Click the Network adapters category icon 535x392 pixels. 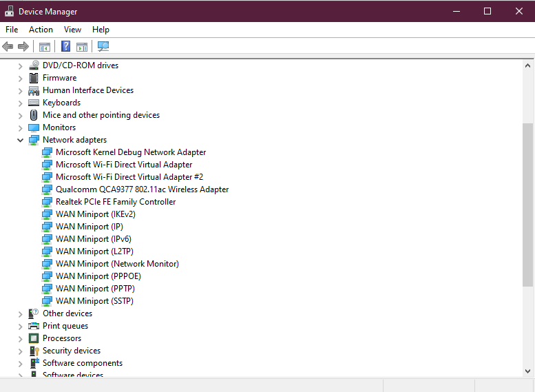point(34,140)
